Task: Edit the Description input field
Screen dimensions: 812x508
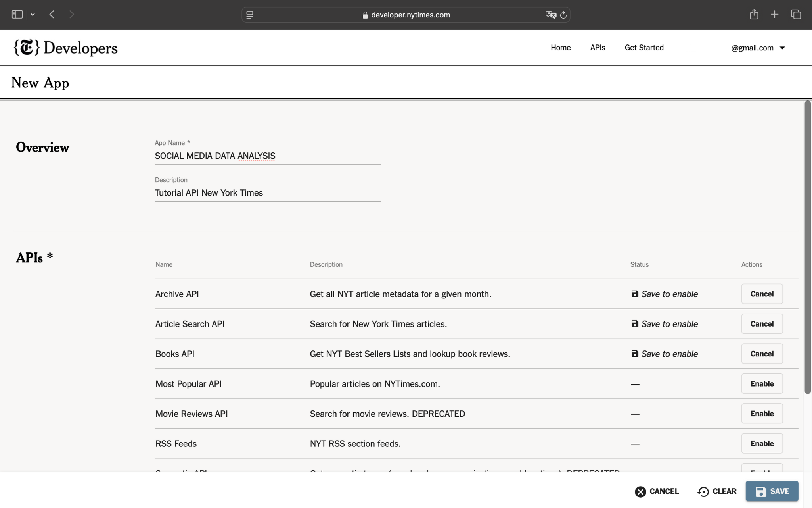Action: click(x=267, y=193)
